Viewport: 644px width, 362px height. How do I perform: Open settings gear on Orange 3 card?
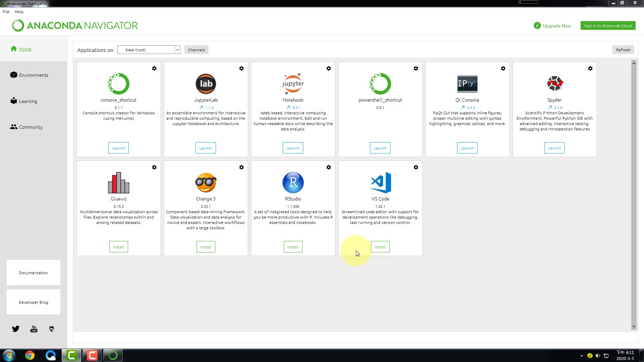[241, 167]
